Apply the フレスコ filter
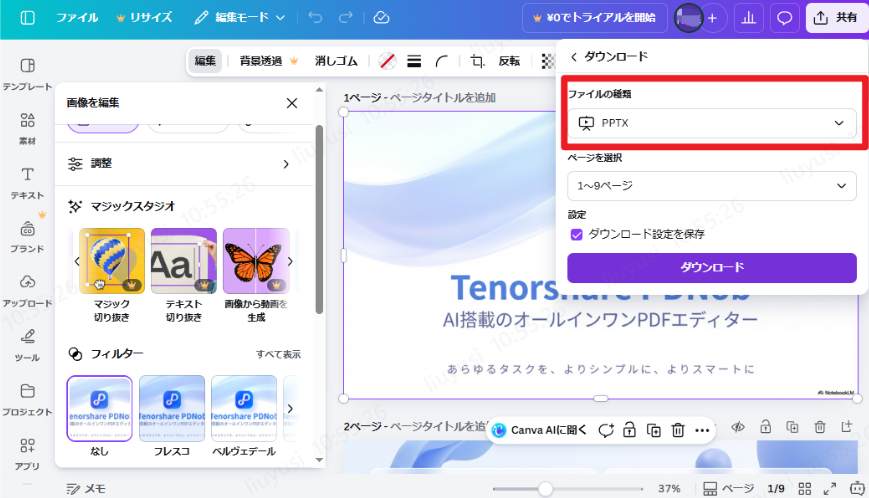869x498 pixels. (172, 408)
